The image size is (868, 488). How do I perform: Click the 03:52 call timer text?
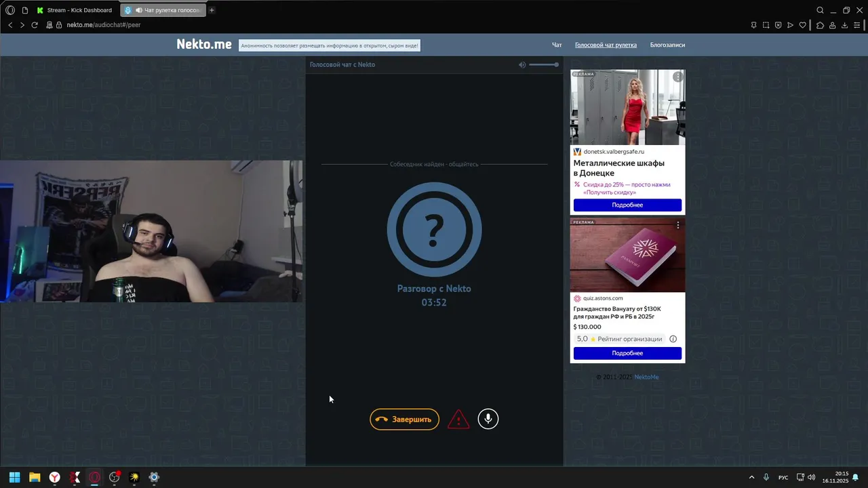point(434,302)
